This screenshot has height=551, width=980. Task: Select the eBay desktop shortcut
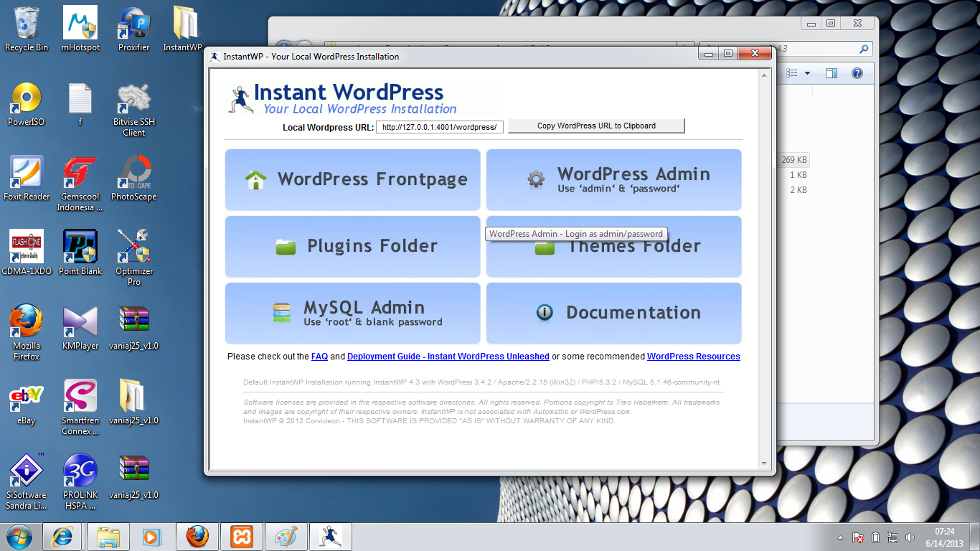point(27,402)
